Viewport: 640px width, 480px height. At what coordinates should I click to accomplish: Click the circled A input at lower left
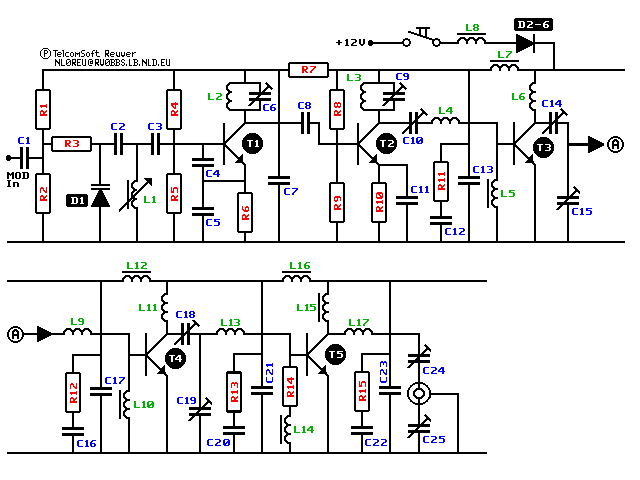[x=16, y=334]
